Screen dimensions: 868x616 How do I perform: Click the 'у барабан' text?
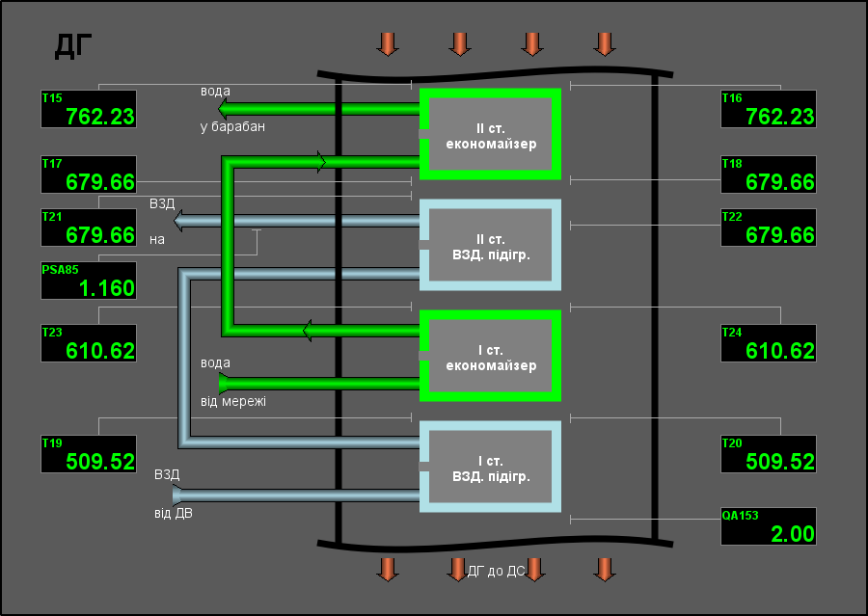232,126
